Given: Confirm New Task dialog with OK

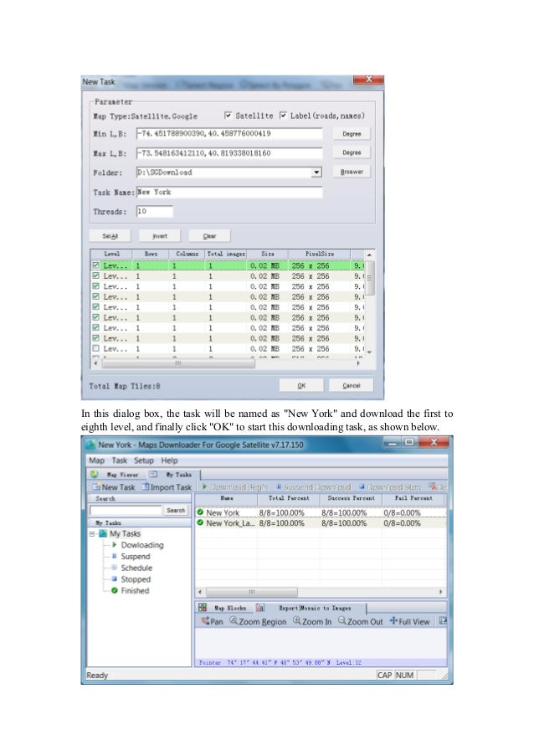Looking at the screenshot, I should 301,385.
